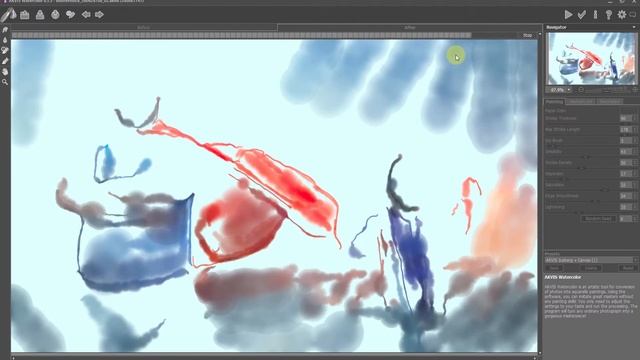Click the Max Stroke Length value field

tap(625, 129)
